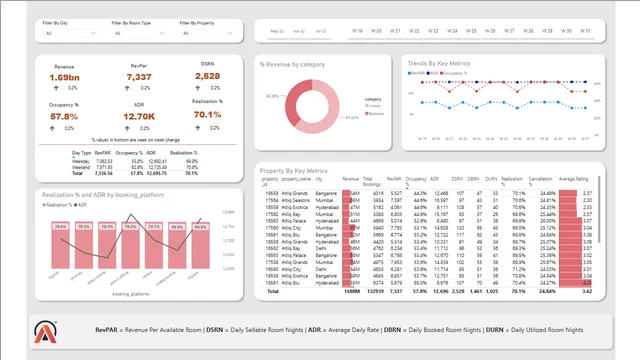This screenshot has height=360, width=640.
Task: Click the Occupancy % up-arrow trend icon
Action: tap(52, 128)
